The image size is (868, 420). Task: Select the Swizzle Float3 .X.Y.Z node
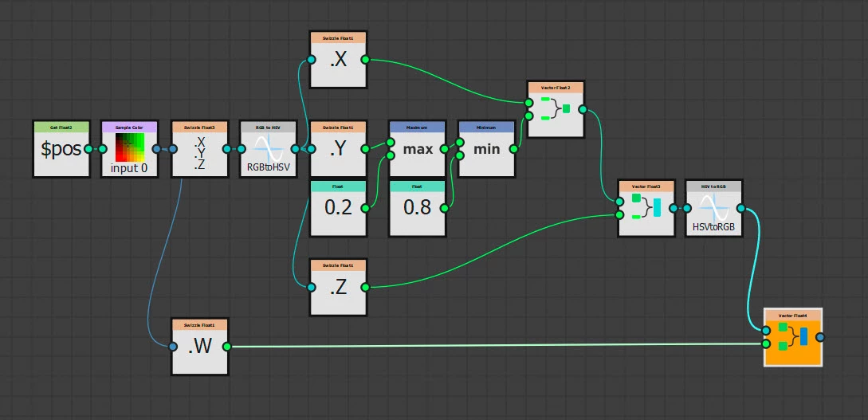pyautogui.click(x=200, y=149)
